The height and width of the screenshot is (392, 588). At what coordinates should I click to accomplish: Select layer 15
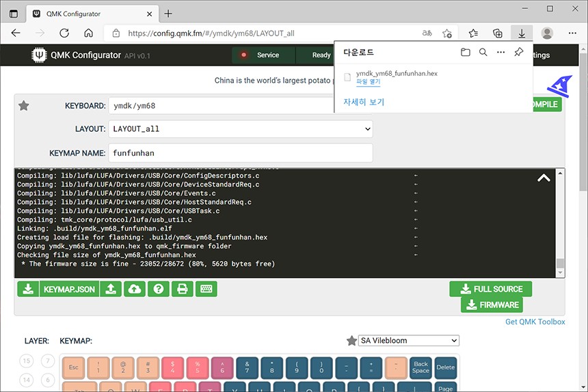(x=26, y=361)
